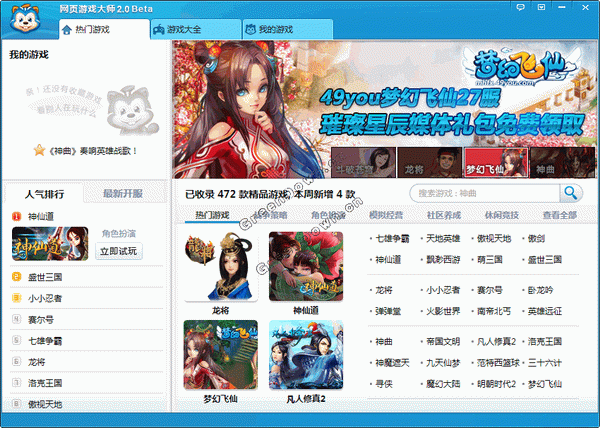Open the 飘渺西游 game link
Screen dimensions: 600x428
tap(443, 260)
